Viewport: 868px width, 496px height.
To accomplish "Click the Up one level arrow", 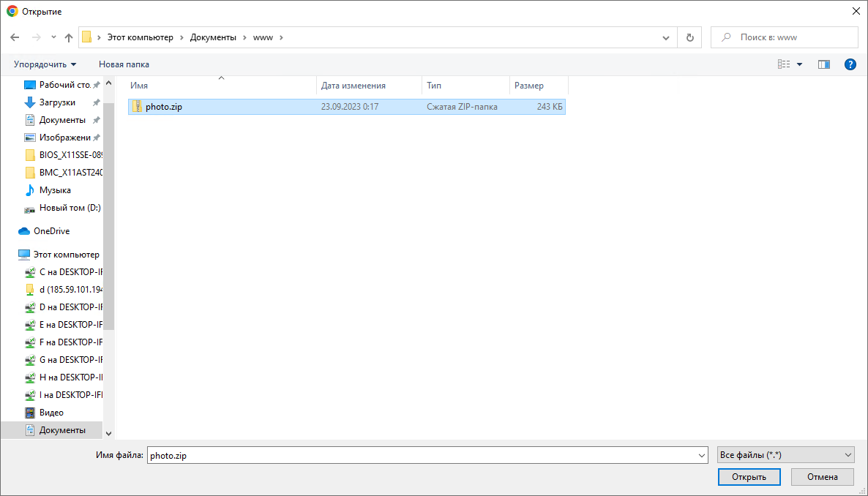I will pyautogui.click(x=69, y=37).
